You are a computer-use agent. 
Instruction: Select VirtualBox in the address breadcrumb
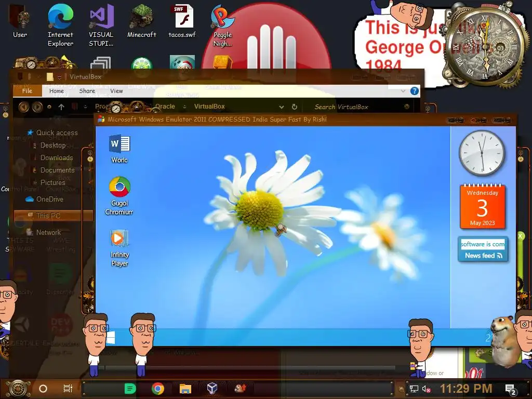pyautogui.click(x=209, y=107)
